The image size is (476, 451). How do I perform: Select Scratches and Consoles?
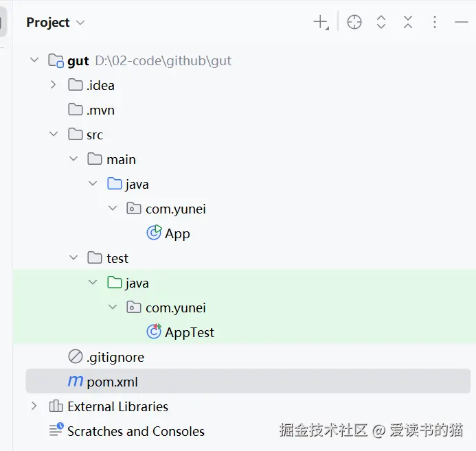(135, 431)
